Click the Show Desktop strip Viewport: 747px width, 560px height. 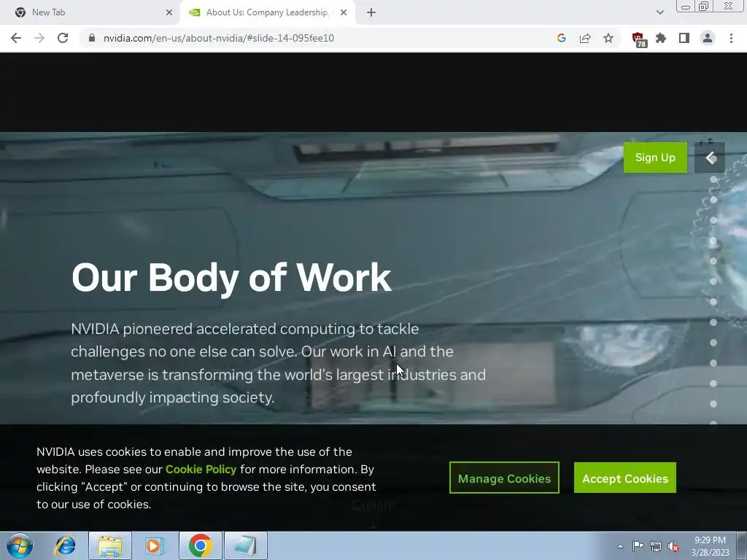click(742, 545)
